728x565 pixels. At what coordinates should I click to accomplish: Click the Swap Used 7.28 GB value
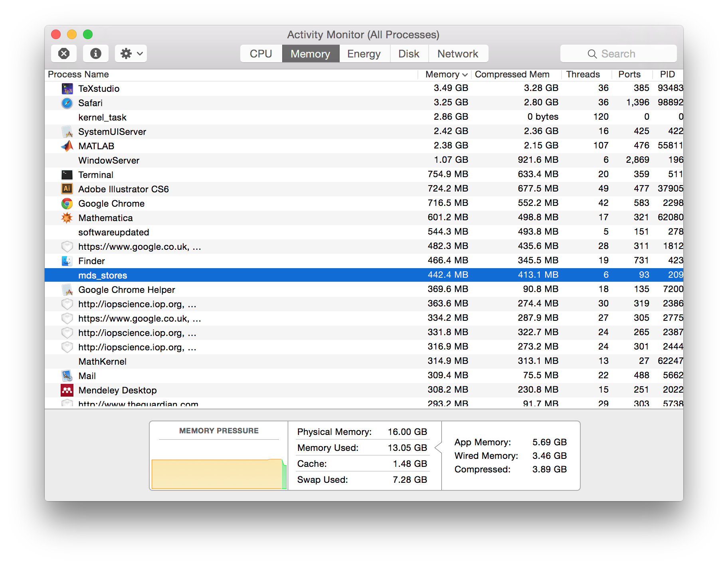pyautogui.click(x=410, y=480)
